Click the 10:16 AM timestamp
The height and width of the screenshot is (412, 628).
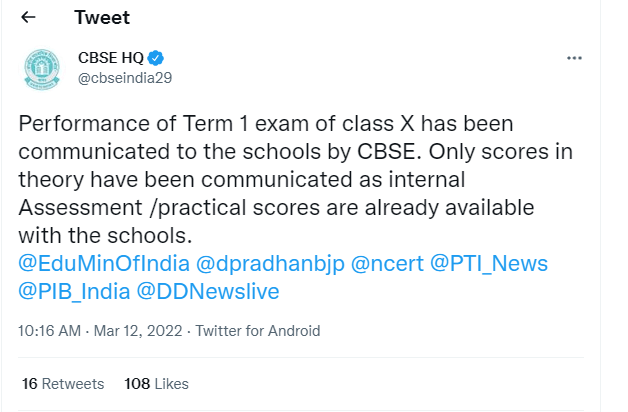(x=49, y=331)
